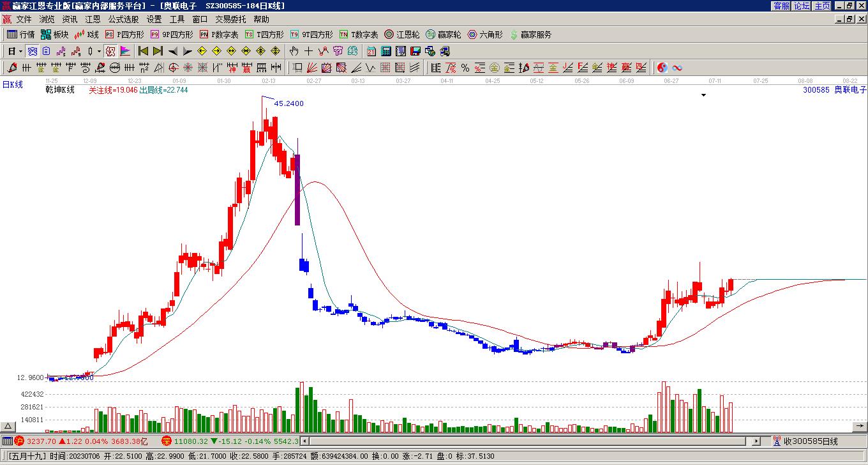The width and height of the screenshot is (868, 465).
Task: Click the horizontal scrollbar track
Action: click(x=530, y=441)
